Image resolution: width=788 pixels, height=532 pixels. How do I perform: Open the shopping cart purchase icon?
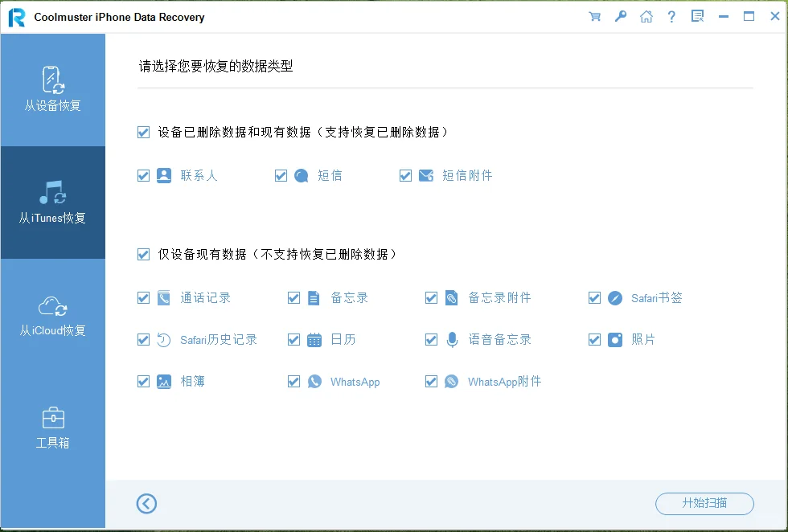594,16
